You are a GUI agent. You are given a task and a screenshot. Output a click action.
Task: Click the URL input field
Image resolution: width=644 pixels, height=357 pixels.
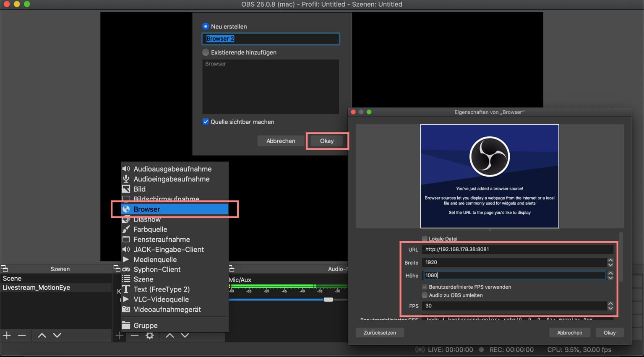coord(517,249)
